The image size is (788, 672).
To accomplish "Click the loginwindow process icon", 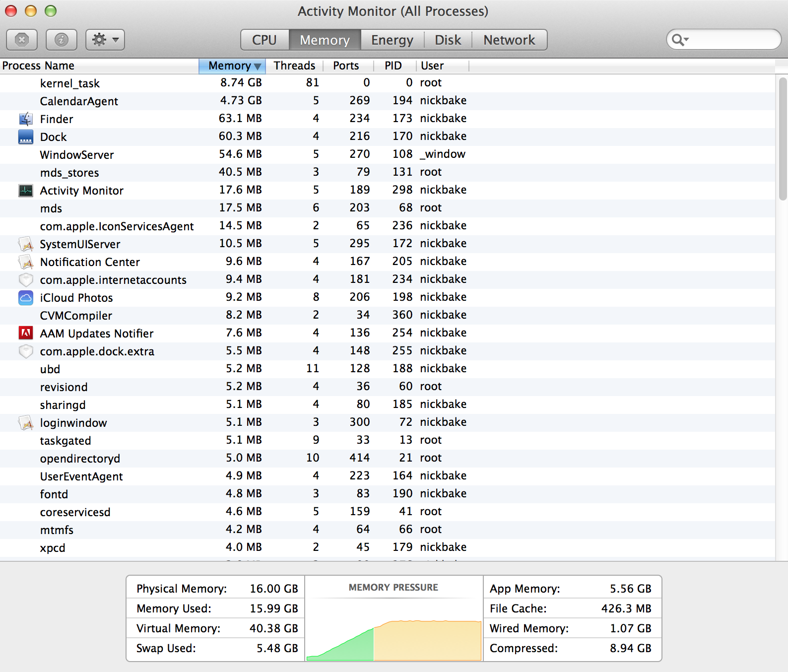I will (26, 423).
